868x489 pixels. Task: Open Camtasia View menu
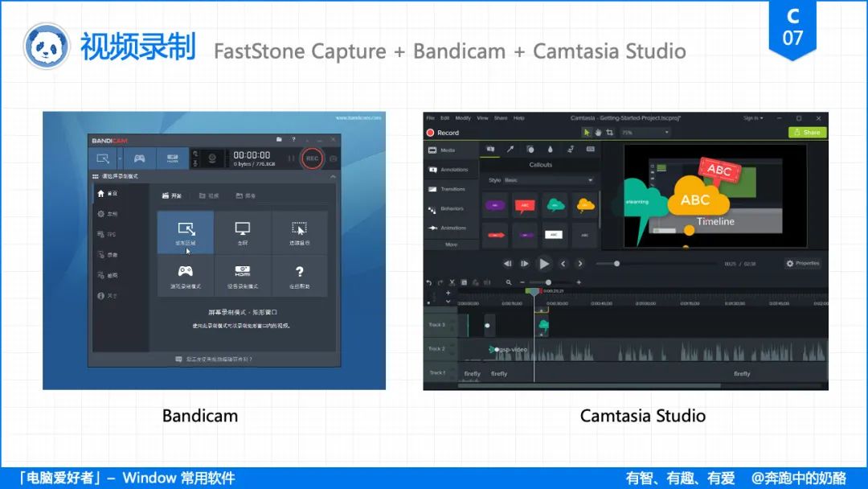point(483,118)
